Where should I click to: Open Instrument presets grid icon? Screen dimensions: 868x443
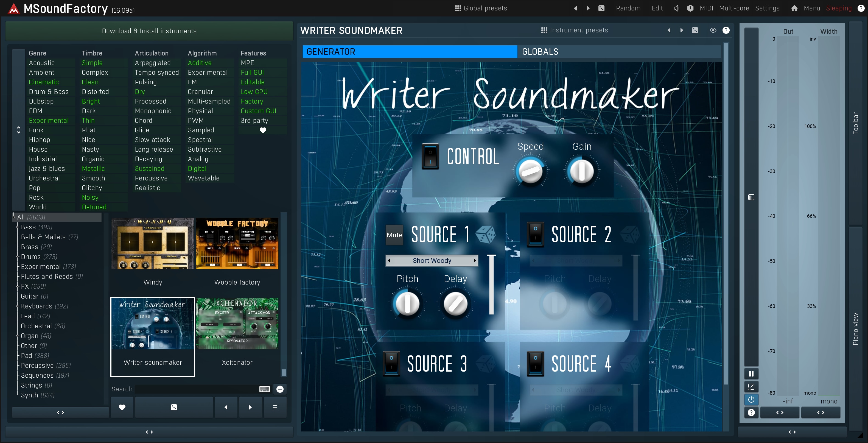[544, 30]
